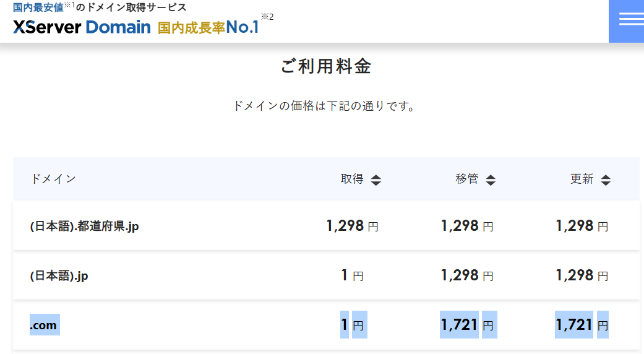The image size is (644, 354).
Task: Sort by the 取得 column arrows icon
Action: click(x=376, y=180)
